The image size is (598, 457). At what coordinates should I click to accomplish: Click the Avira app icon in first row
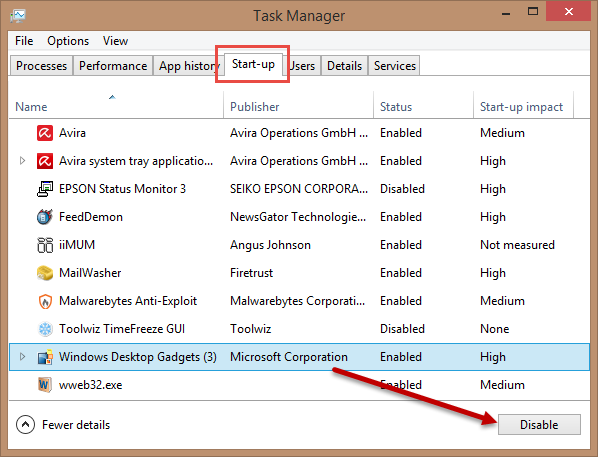tap(45, 133)
